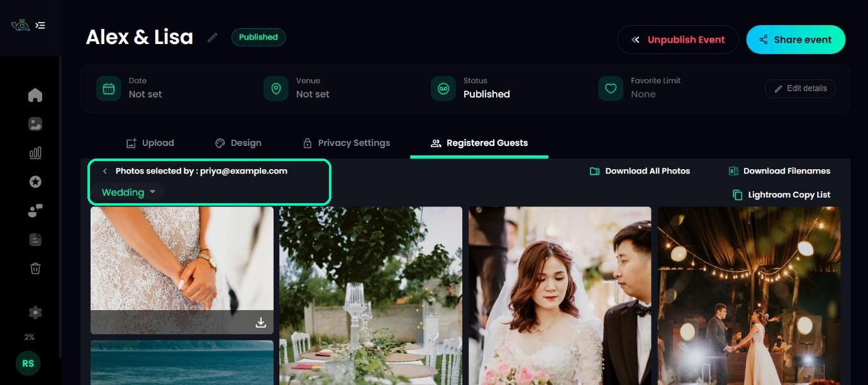Open the table setting garden photo

coord(370,296)
